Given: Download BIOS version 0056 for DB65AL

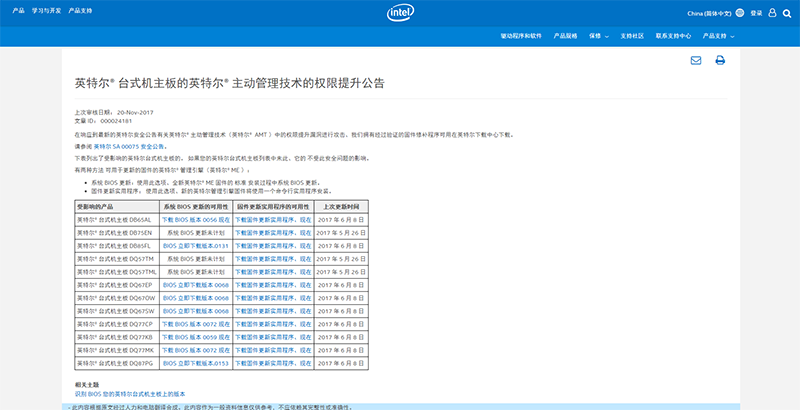Looking at the screenshot, I should (x=196, y=220).
